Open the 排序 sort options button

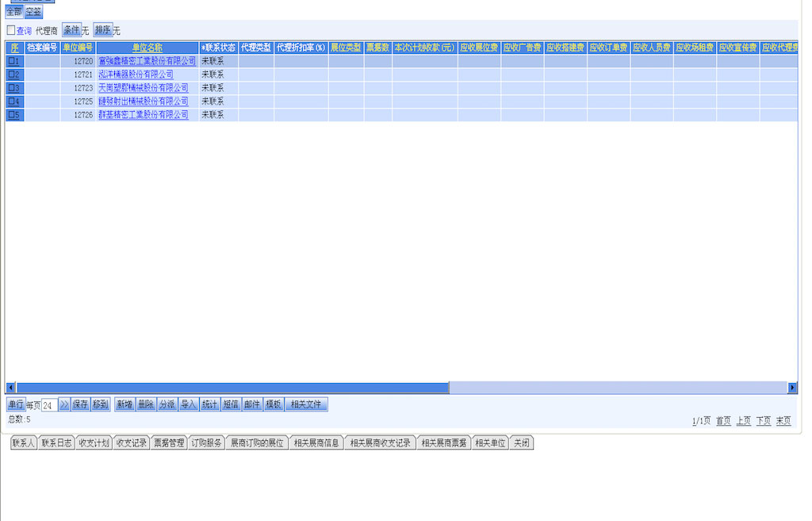102,30
